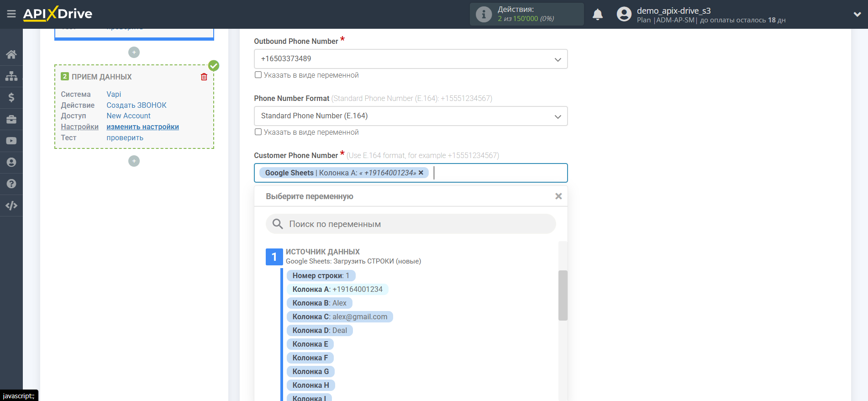Expand the account menu chevron
This screenshot has height=401, width=868.
pos(857,14)
